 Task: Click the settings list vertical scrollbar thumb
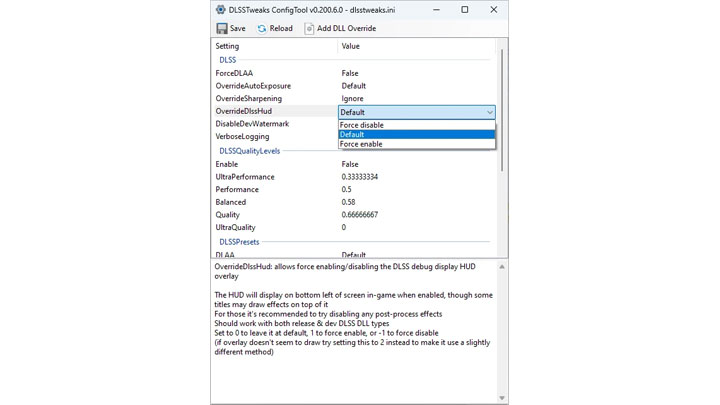502,110
